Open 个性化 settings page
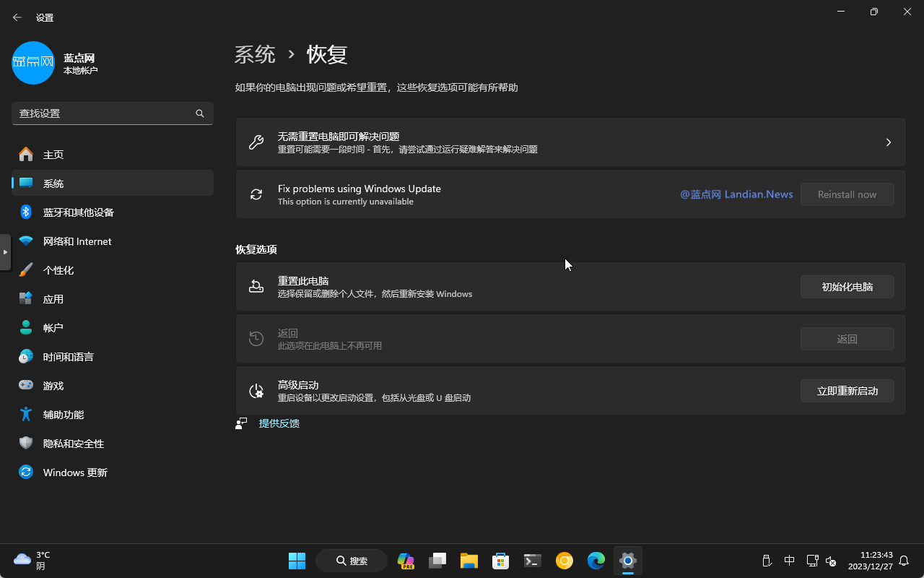Screen dimensions: 924x578 coord(58,270)
